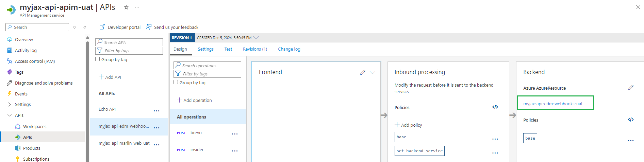This screenshot has height=162, width=644.
Task: Switch to the Settings tab
Action: coord(206,49)
